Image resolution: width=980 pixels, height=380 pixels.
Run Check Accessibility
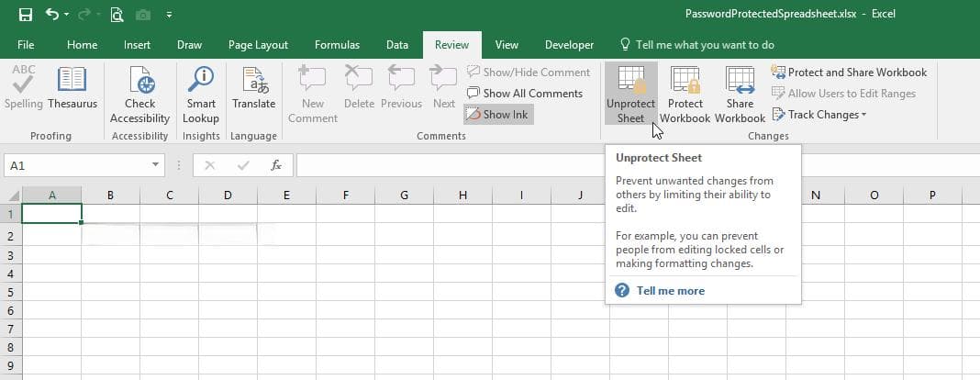pyautogui.click(x=140, y=95)
